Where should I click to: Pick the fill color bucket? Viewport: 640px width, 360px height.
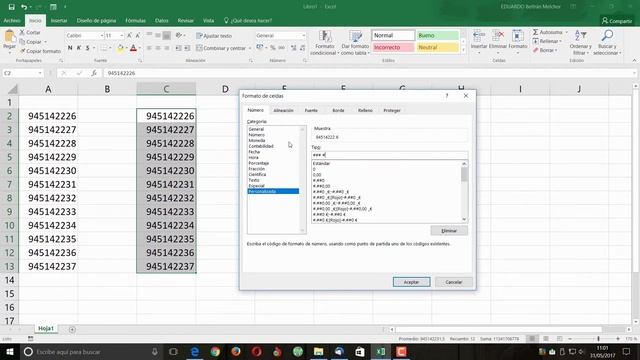[x=120, y=48]
